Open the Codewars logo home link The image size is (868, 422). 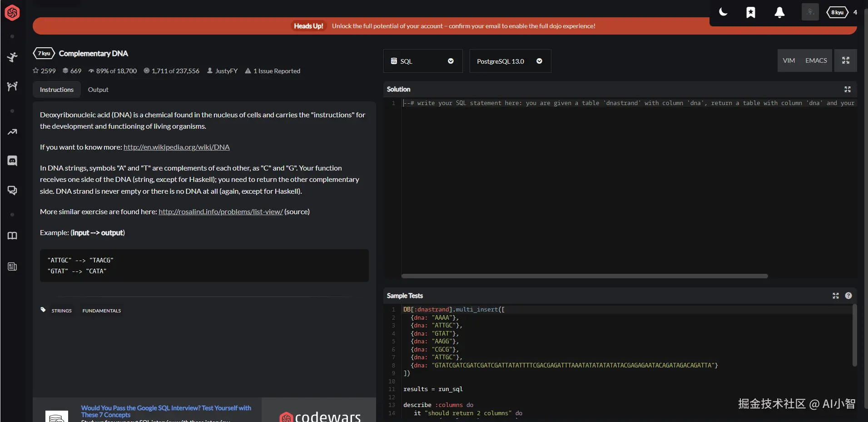click(x=12, y=12)
